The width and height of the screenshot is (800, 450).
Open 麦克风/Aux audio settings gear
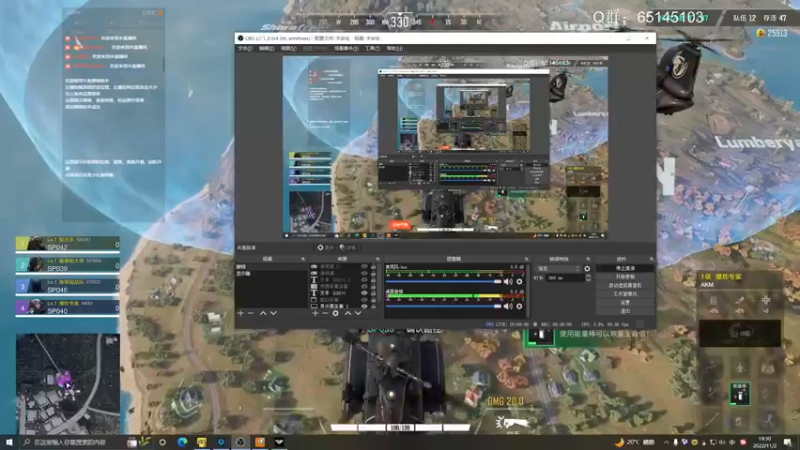click(x=519, y=282)
